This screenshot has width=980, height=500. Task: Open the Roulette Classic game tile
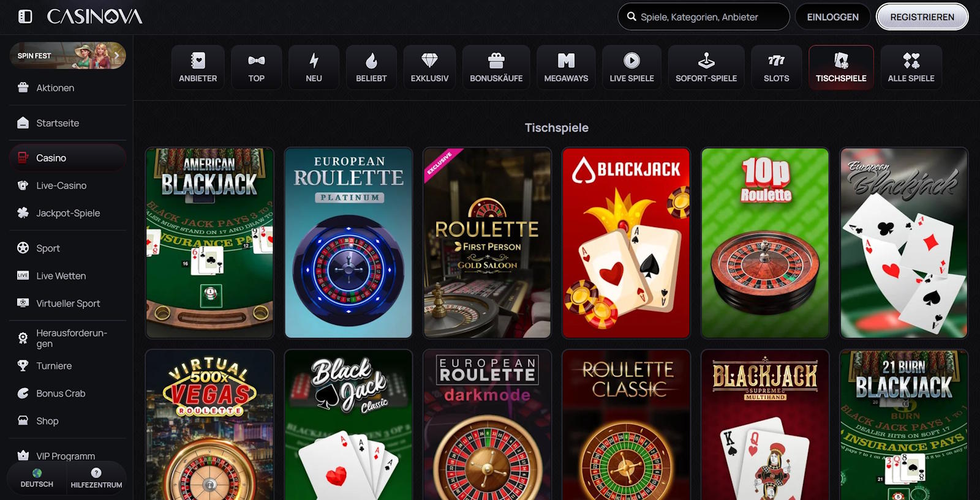pyautogui.click(x=626, y=425)
